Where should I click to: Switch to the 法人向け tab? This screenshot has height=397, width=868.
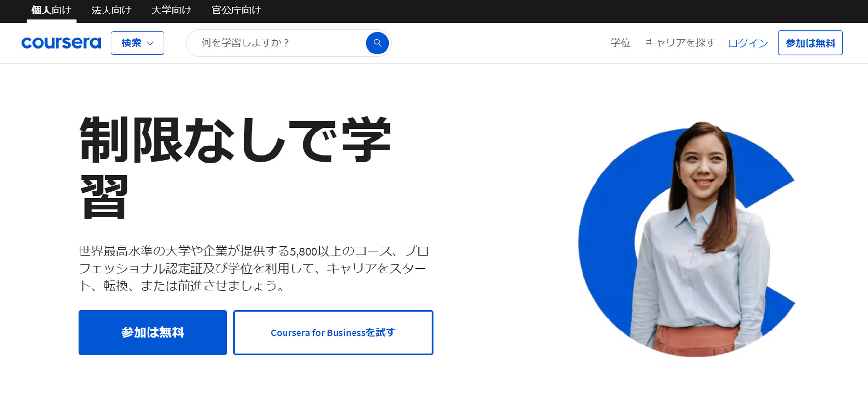pos(111,11)
